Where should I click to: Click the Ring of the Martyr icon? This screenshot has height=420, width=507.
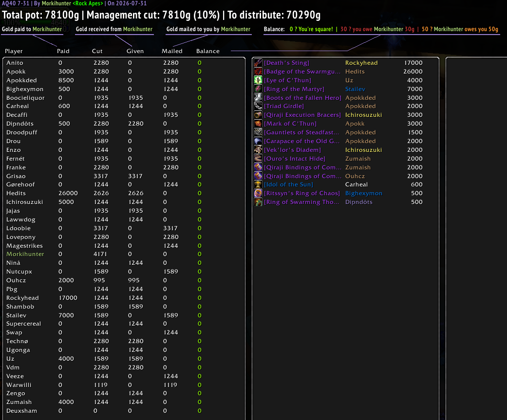point(258,89)
